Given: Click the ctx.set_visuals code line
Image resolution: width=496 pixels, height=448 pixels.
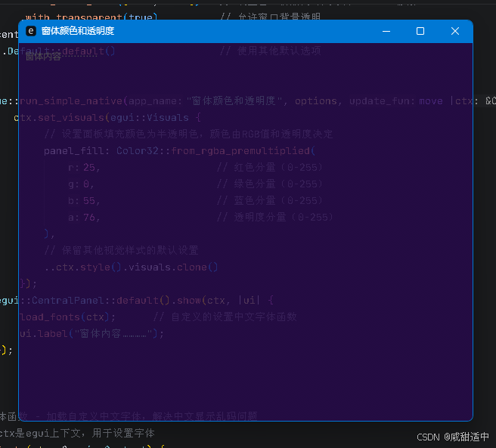Looking at the screenshot, I should pyautogui.click(x=107, y=117).
